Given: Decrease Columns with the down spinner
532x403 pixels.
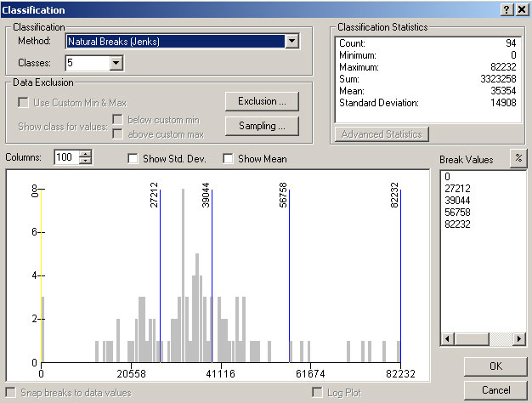Looking at the screenshot, I should [x=86, y=161].
